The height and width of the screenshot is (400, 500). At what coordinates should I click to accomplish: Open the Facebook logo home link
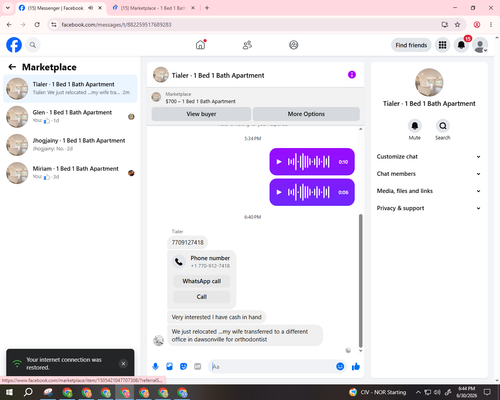click(x=14, y=45)
